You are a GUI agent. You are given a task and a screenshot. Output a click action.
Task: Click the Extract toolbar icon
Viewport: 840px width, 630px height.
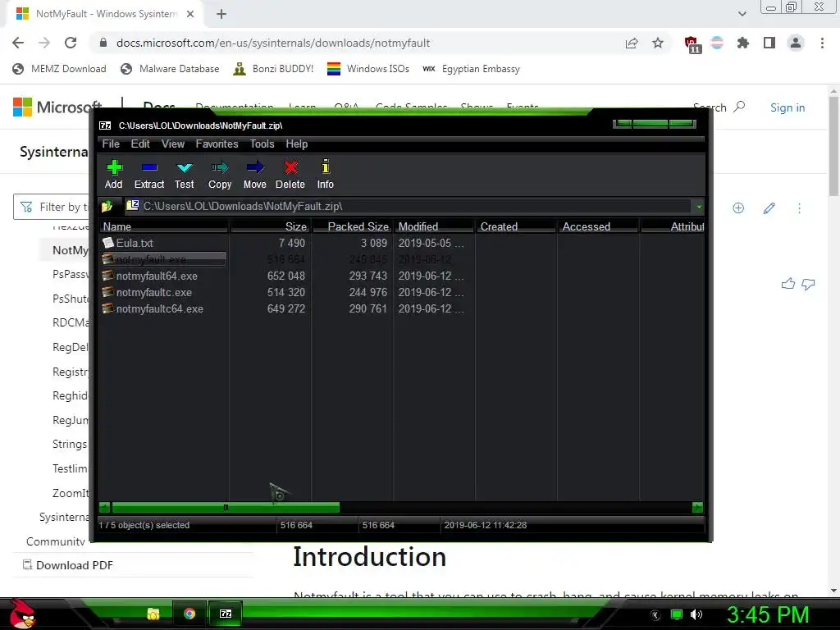(149, 174)
